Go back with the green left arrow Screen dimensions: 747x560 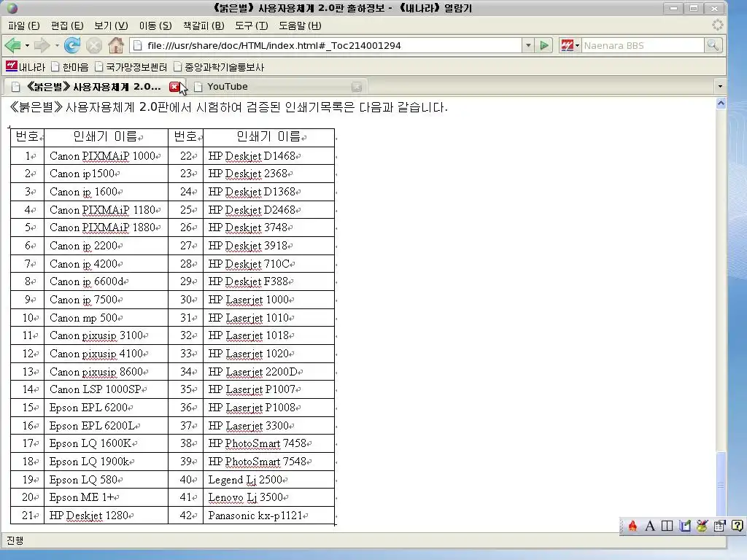(x=13, y=46)
